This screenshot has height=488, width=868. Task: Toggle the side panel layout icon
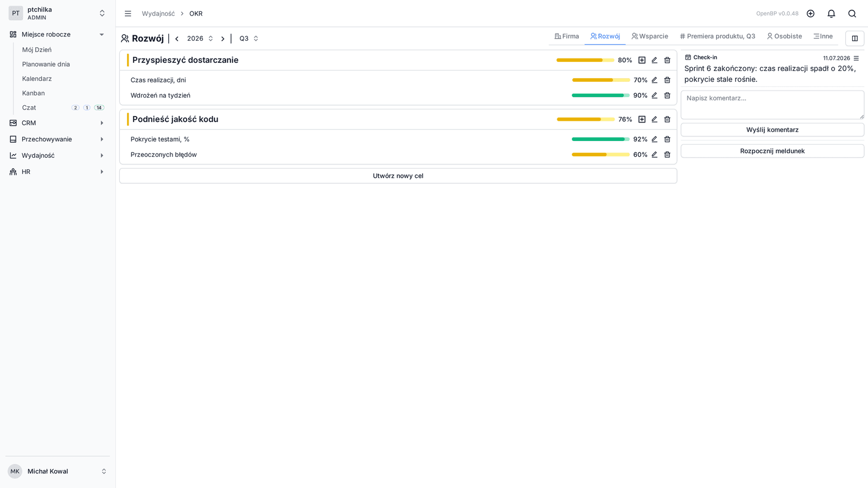pyautogui.click(x=855, y=38)
